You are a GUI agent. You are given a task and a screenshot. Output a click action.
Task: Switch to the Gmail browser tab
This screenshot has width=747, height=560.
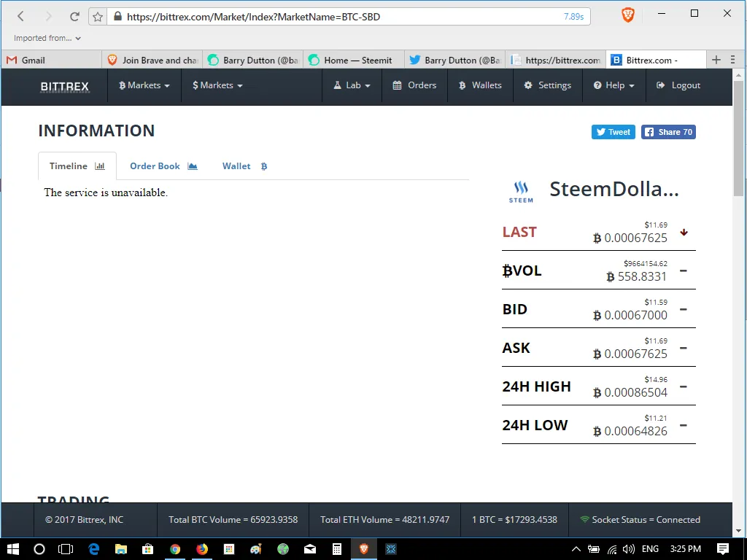point(52,60)
